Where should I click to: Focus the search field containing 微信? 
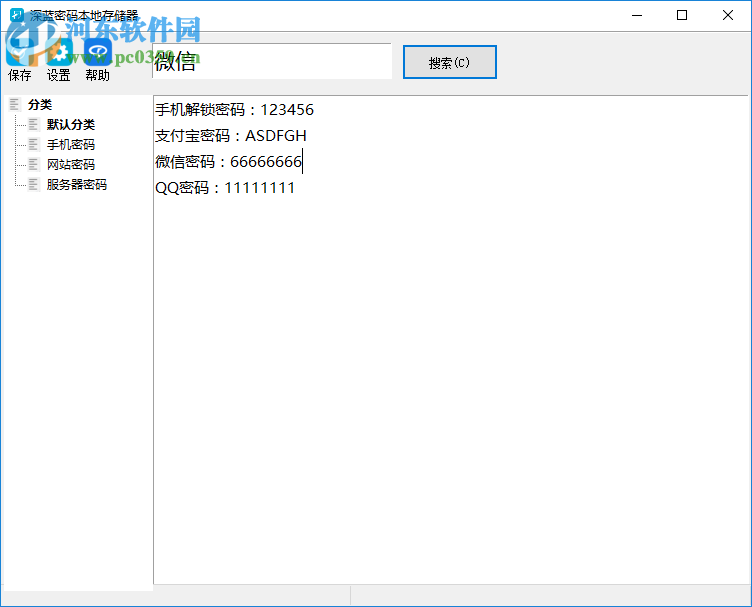272,61
